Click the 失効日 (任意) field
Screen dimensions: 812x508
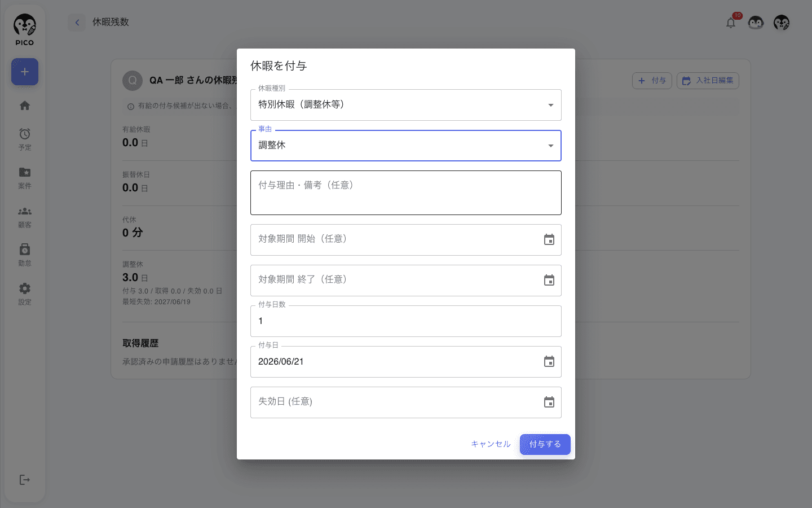(x=406, y=402)
